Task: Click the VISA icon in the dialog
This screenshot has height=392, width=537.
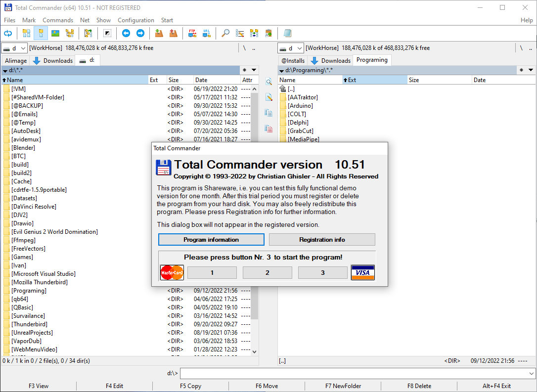Action: pyautogui.click(x=362, y=272)
